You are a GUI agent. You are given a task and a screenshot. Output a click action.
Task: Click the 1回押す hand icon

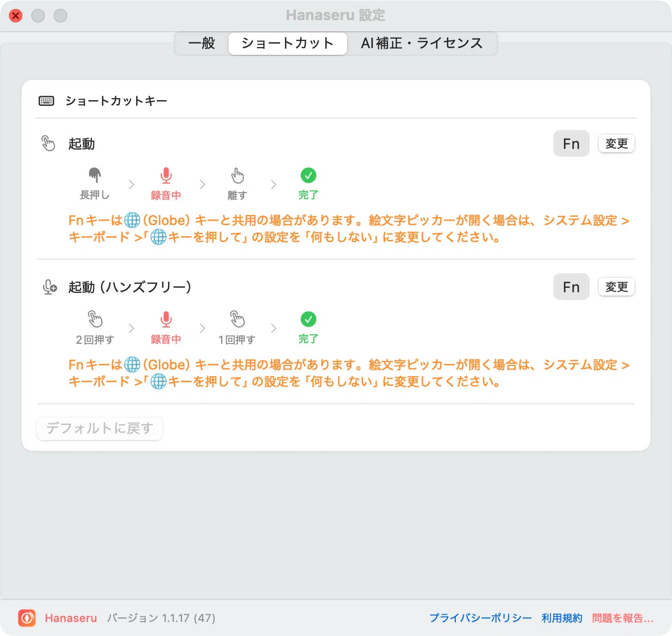point(237,319)
